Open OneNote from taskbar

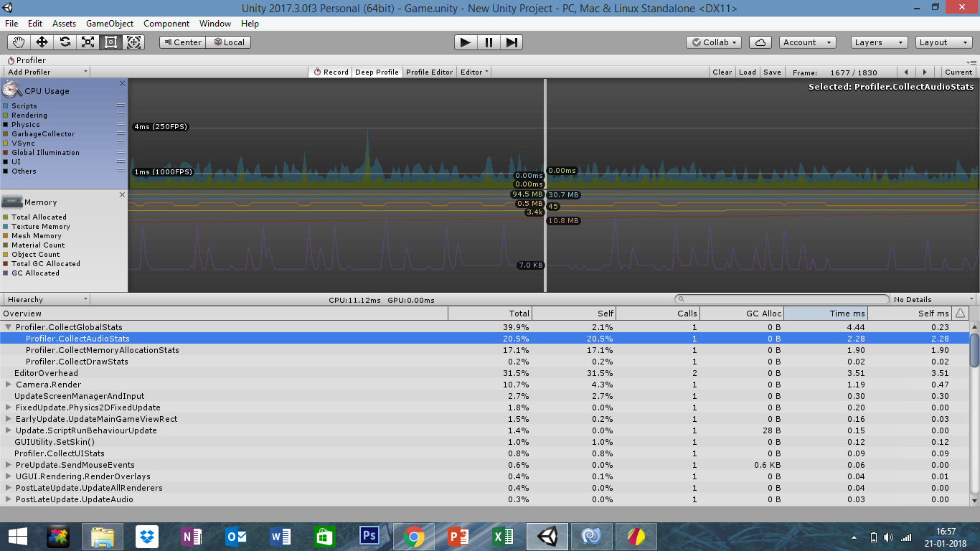point(192,536)
